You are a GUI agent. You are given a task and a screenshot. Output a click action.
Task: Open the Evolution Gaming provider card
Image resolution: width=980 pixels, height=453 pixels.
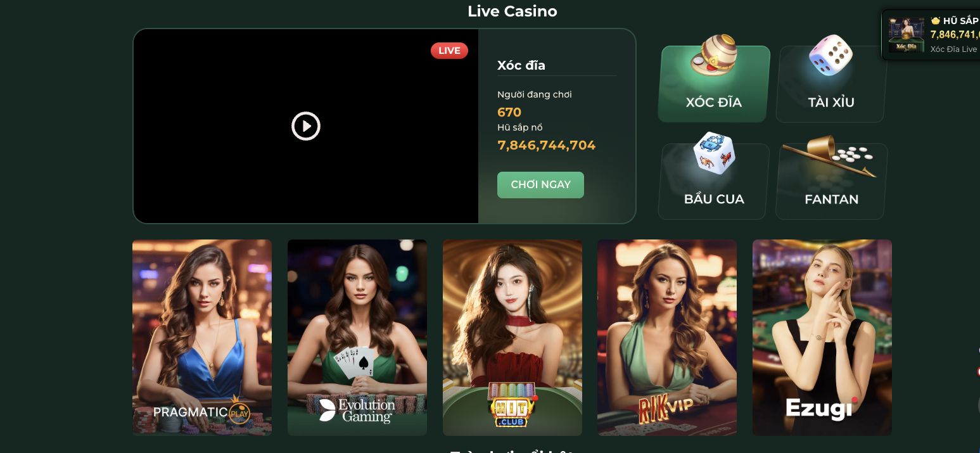pos(357,338)
